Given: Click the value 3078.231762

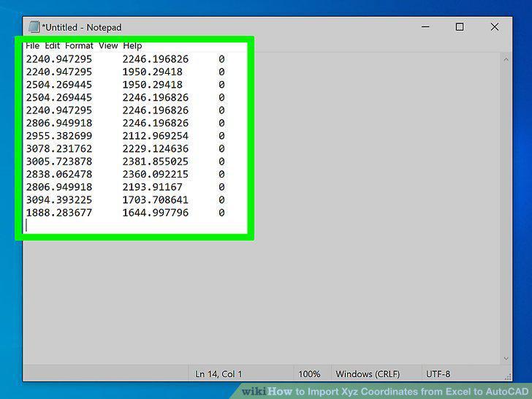Looking at the screenshot, I should click(59, 148).
